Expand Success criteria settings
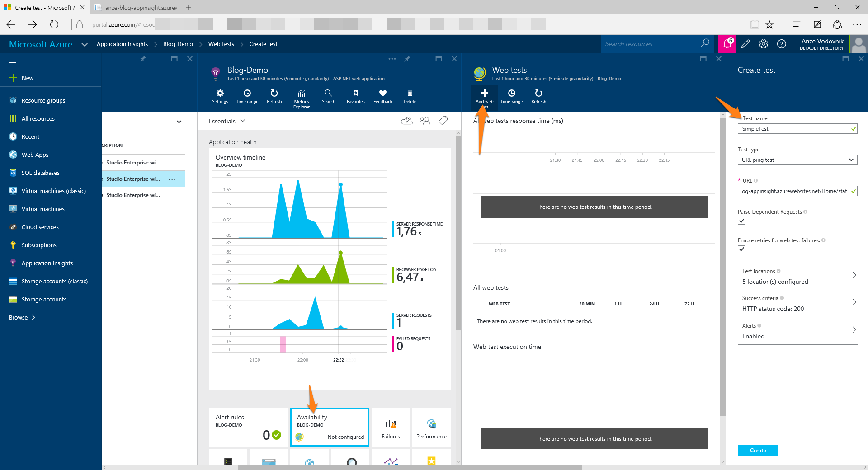 (x=797, y=303)
